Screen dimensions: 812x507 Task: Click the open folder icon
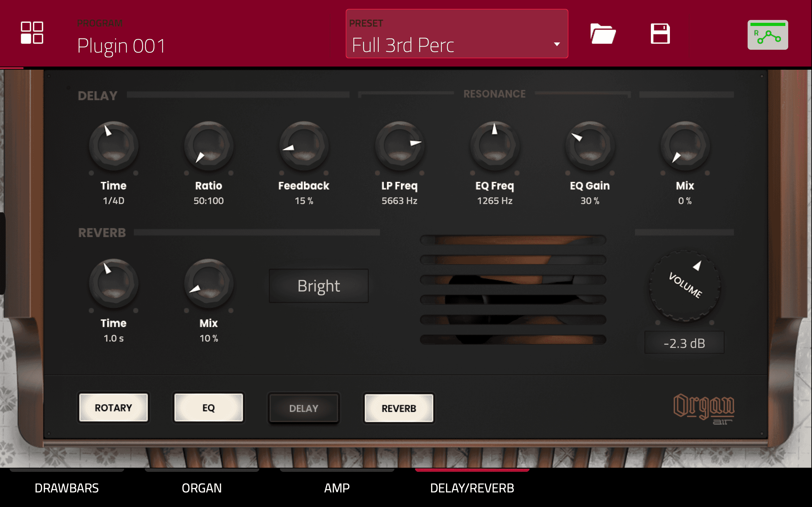point(603,34)
